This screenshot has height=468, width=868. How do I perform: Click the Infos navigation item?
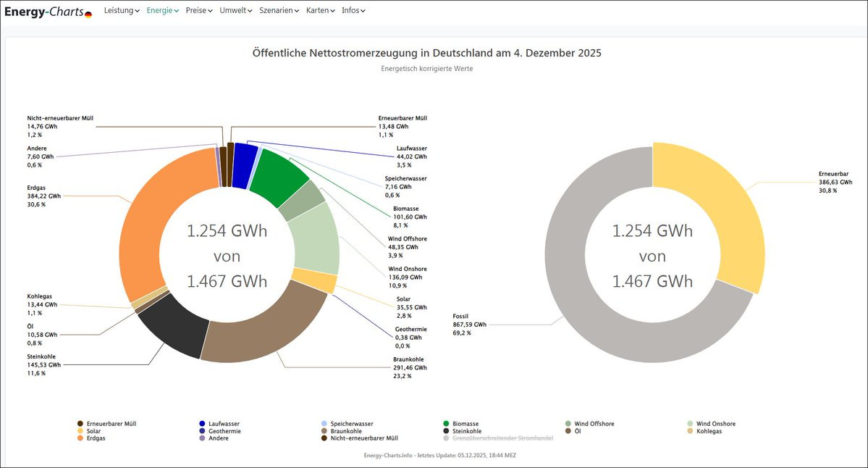353,11
